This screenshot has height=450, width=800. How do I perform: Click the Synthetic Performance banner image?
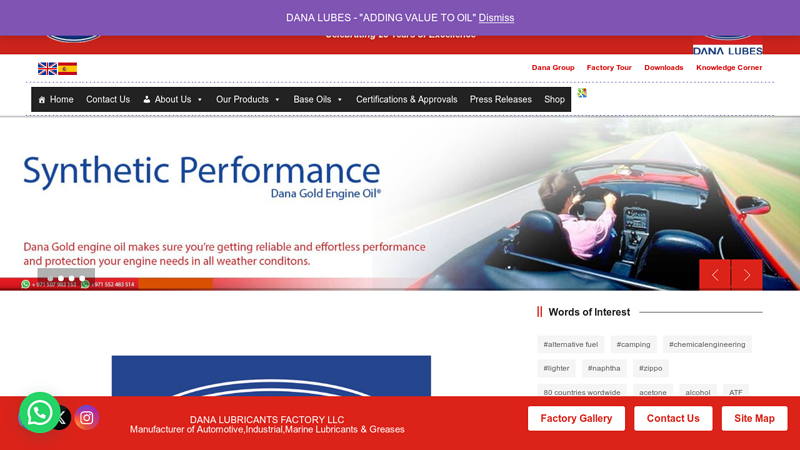click(400, 204)
